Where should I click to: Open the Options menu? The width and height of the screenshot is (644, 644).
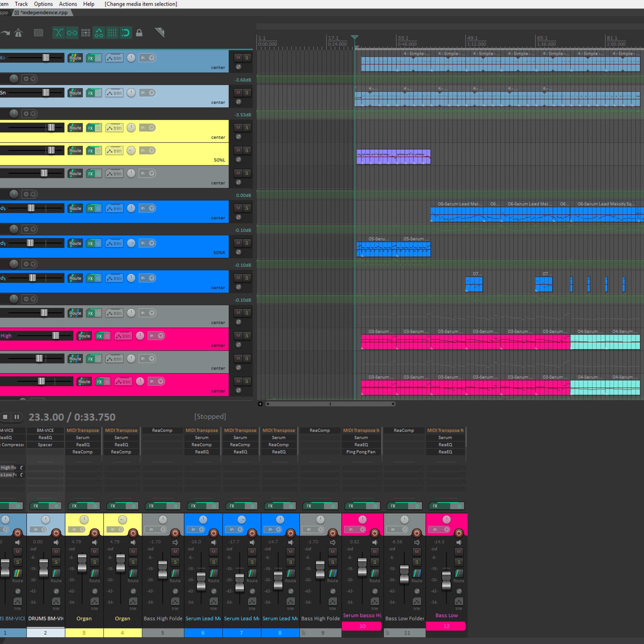click(43, 4)
